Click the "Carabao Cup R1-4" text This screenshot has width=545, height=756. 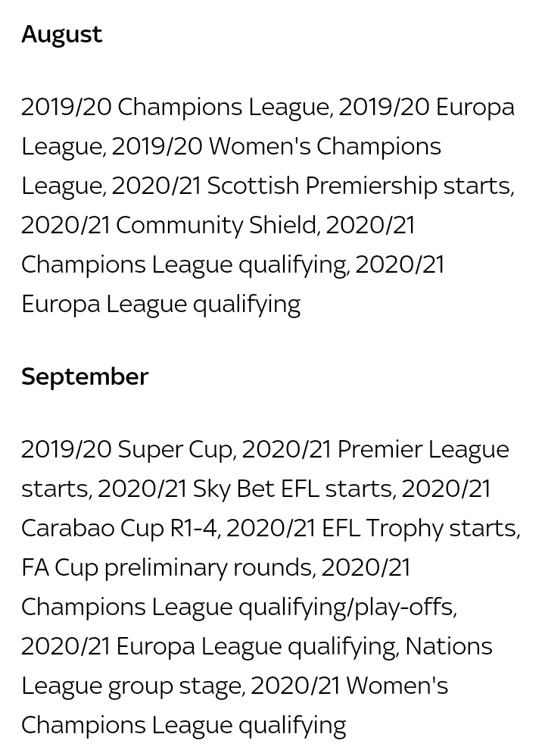(120, 528)
